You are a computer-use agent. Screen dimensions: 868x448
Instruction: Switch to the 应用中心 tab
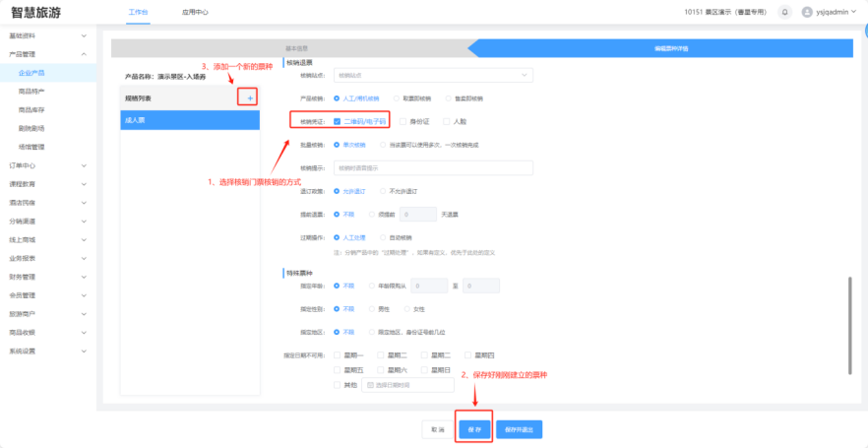195,12
